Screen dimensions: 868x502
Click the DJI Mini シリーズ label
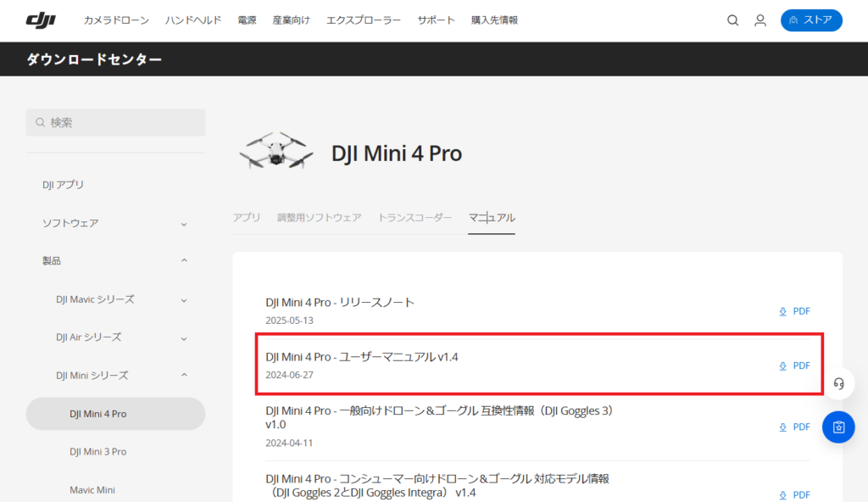[x=92, y=376]
